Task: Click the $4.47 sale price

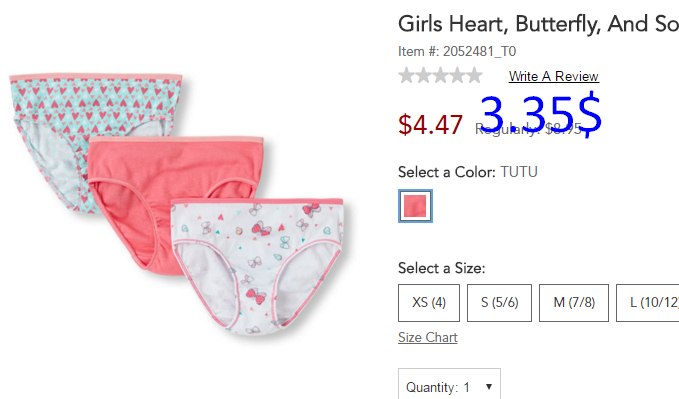Action: (430, 125)
